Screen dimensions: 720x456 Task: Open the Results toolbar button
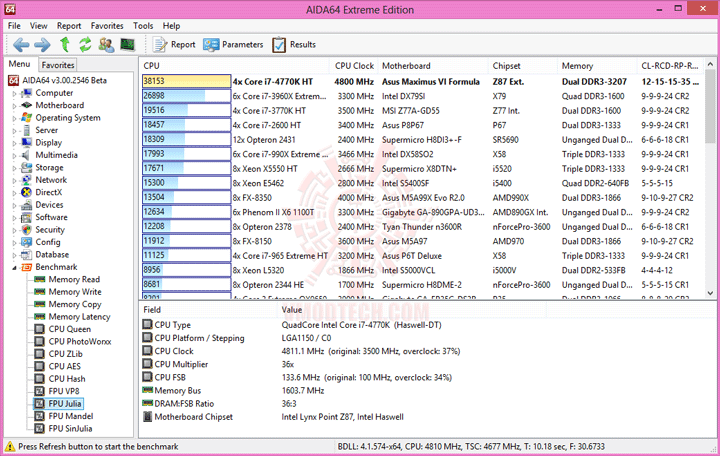point(294,45)
